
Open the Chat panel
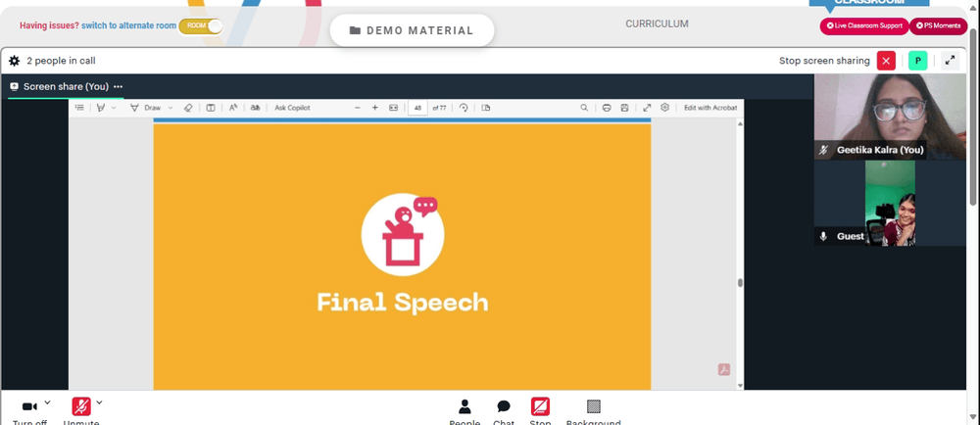(x=504, y=407)
